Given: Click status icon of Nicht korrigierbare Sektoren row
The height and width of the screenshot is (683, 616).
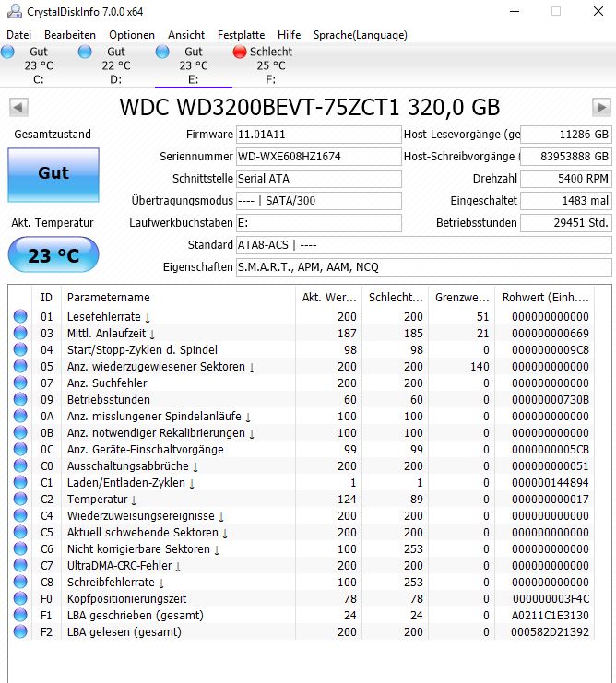Looking at the screenshot, I should coord(20,548).
